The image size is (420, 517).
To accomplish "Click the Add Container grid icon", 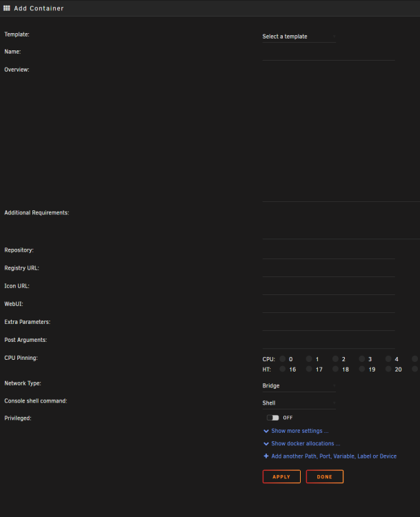I will point(7,8).
